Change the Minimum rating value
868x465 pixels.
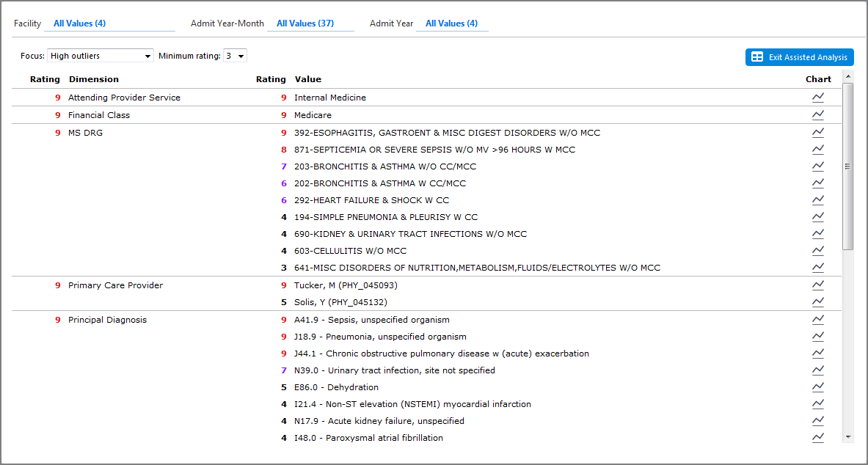point(235,55)
